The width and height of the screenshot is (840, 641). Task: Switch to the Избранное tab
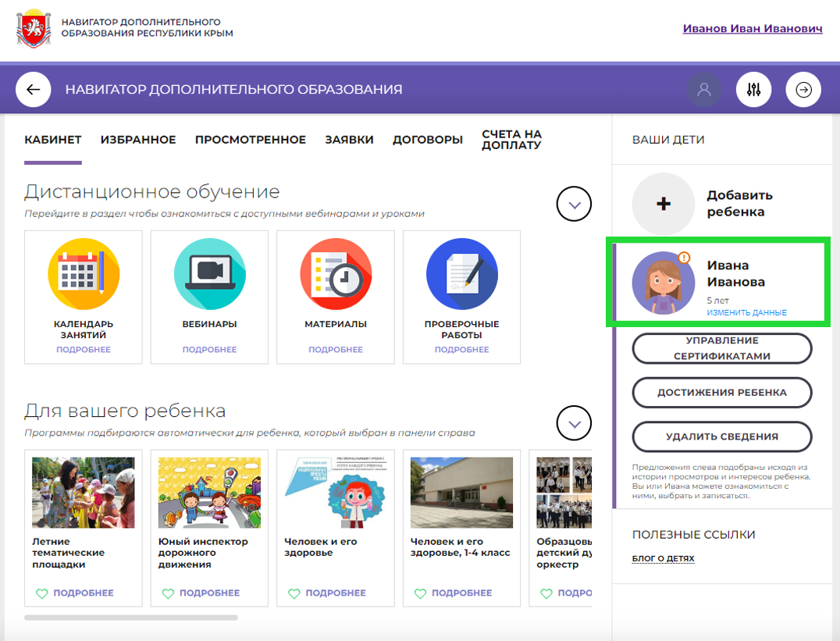pyautogui.click(x=138, y=140)
